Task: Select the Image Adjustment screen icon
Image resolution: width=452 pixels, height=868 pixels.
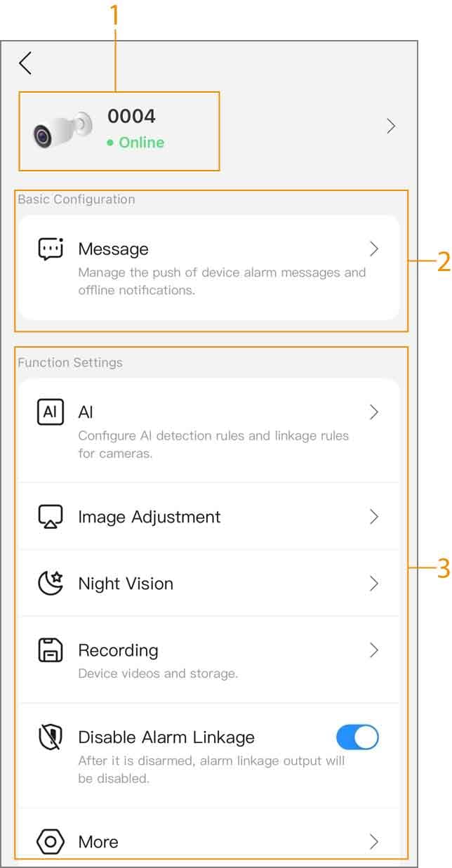Action: point(50,517)
